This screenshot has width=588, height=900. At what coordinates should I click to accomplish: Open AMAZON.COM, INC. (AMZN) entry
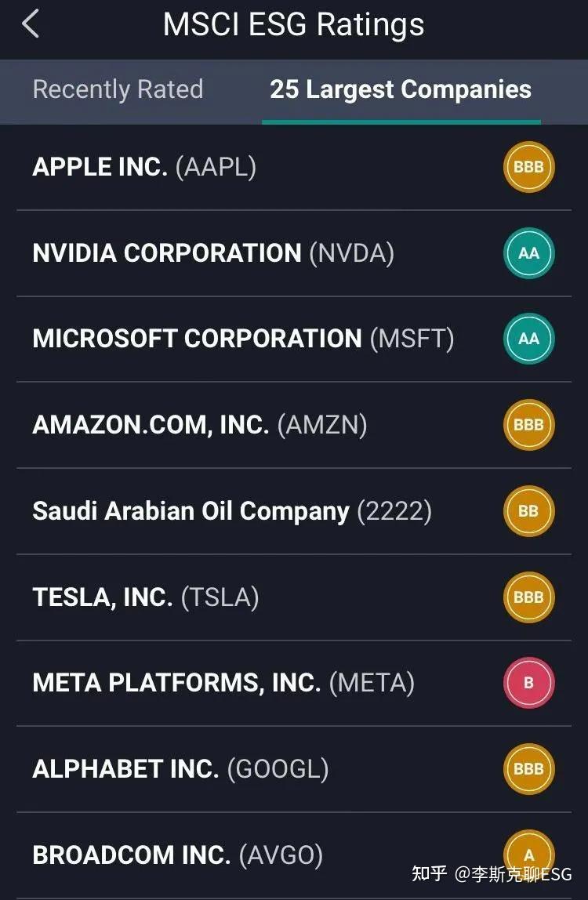(x=200, y=425)
